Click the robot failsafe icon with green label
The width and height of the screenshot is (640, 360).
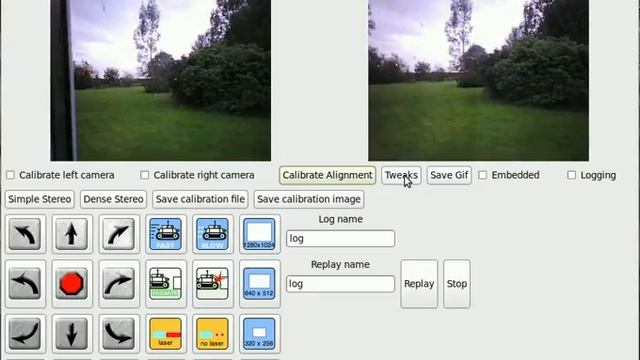click(166, 284)
